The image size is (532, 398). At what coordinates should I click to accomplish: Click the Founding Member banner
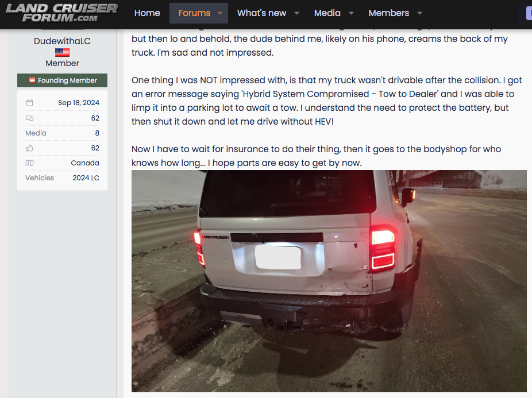(62, 80)
